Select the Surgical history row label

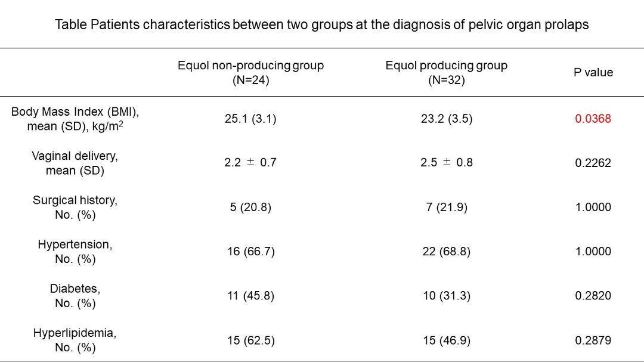[75, 207]
